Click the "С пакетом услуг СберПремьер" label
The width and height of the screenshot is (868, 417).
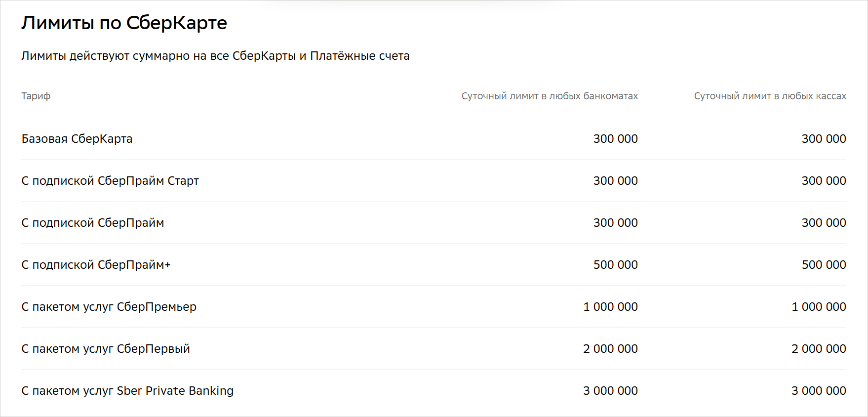coord(109,307)
